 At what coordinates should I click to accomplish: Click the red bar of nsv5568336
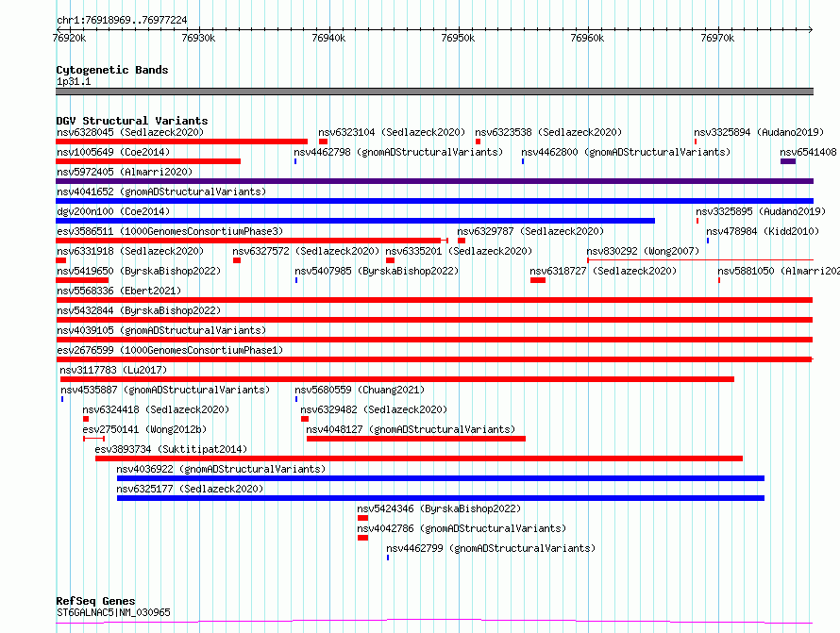(x=434, y=300)
